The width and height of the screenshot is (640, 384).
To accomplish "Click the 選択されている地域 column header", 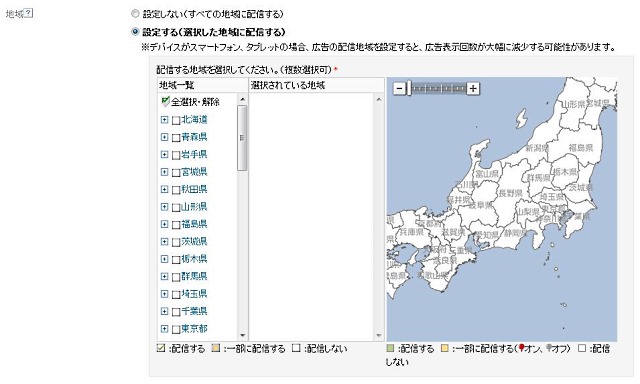I will [x=317, y=85].
